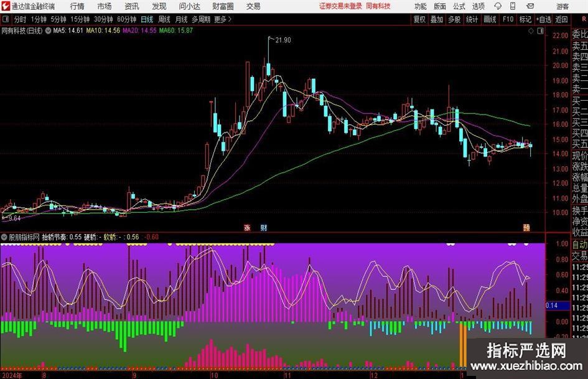
Task: Open settings icon beside 股朋指标网 indicator
Action: point(4,236)
